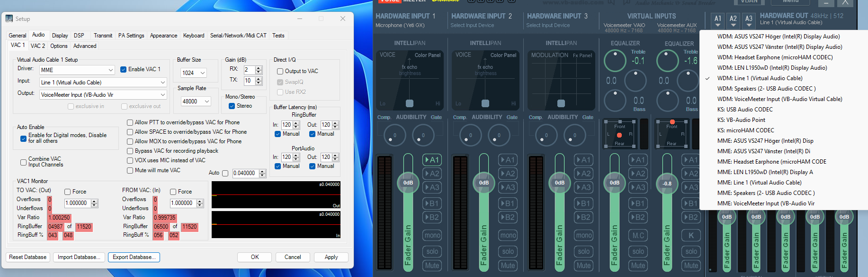
Task: Click the Gate knob on Hardware Input 1
Action: click(423, 136)
